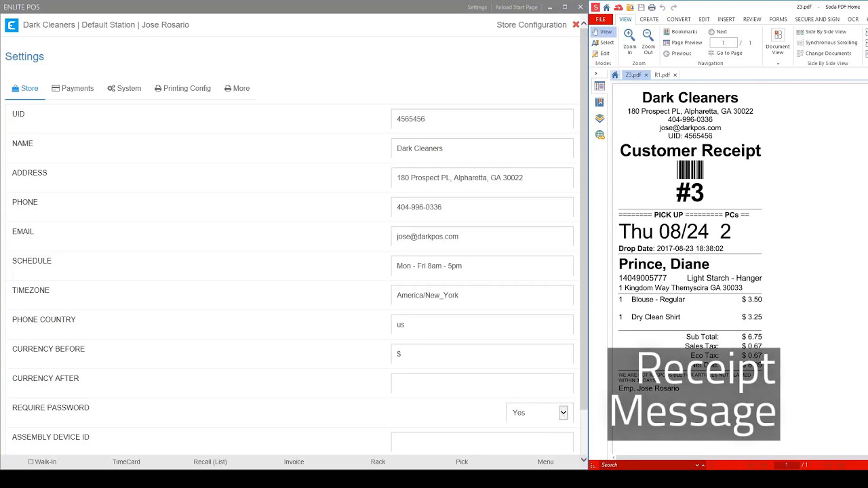Edit the CURRENCY BEFORE field

click(x=482, y=354)
